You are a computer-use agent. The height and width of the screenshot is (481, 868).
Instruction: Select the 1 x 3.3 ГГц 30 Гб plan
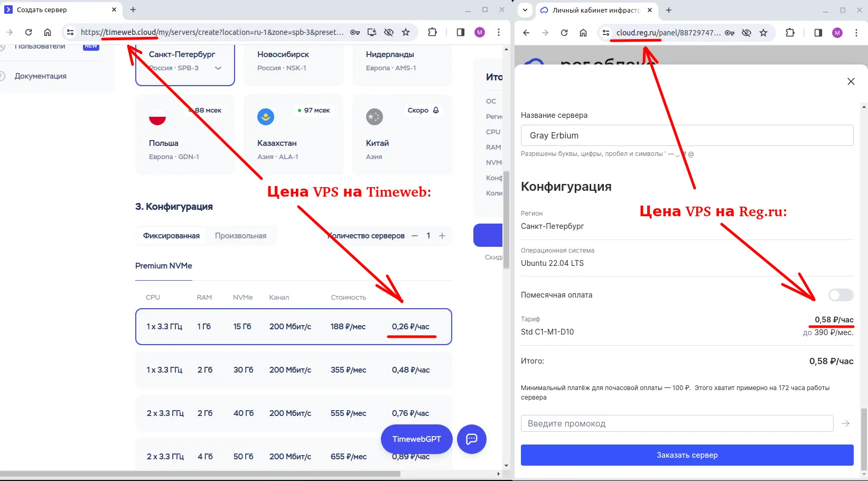pyautogui.click(x=294, y=370)
